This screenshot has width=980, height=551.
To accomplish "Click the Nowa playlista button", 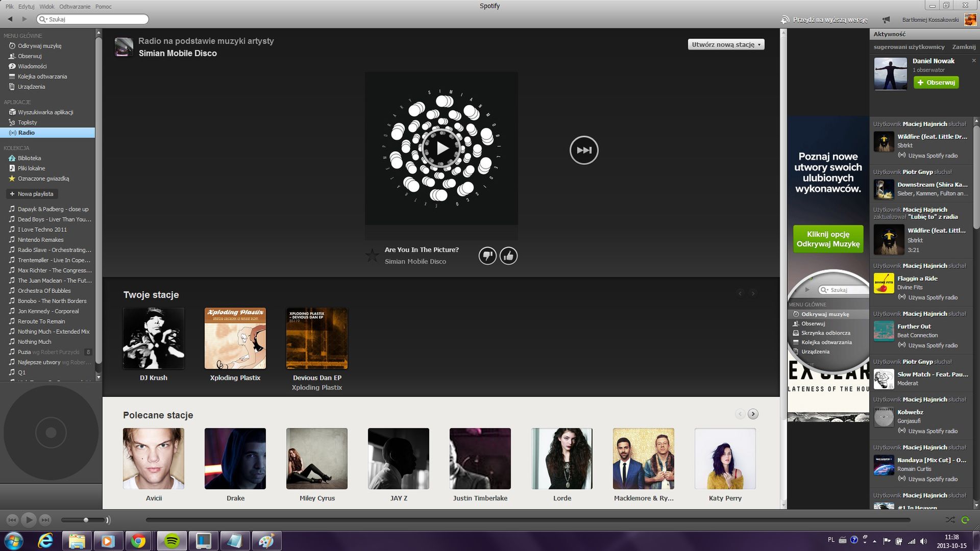I will point(32,194).
